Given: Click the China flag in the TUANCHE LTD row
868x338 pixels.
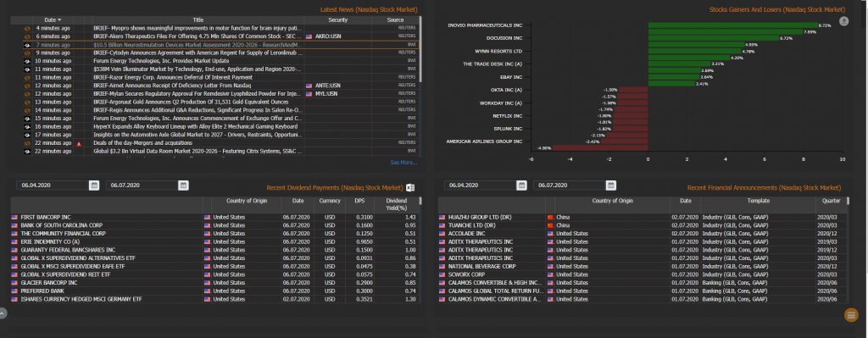Looking at the screenshot, I should coord(550,225).
